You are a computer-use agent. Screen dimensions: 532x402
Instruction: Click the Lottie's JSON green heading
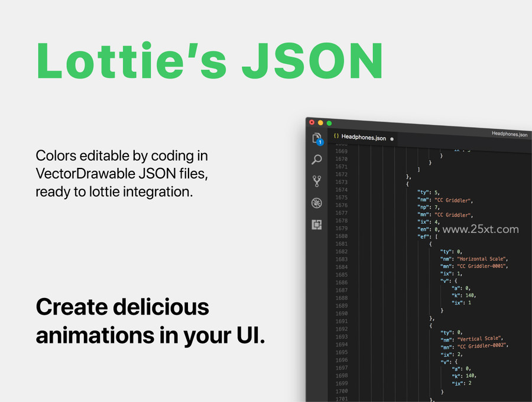pyautogui.click(x=210, y=61)
